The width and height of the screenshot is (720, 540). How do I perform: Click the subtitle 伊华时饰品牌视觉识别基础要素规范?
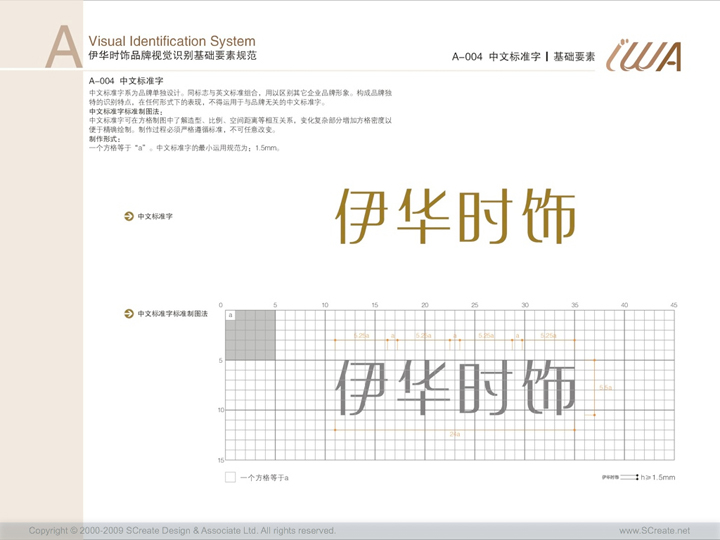click(172, 56)
